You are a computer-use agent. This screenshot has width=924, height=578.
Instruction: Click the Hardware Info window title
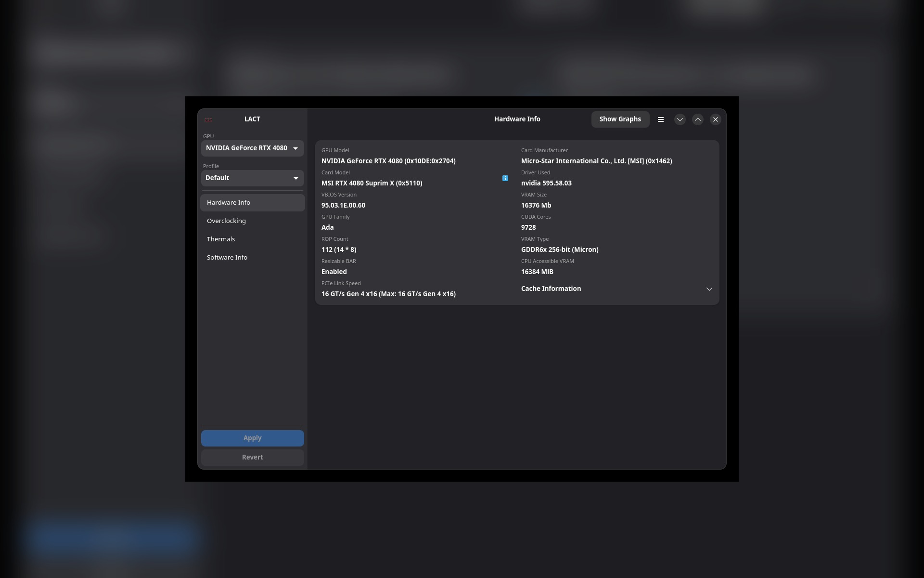click(517, 119)
